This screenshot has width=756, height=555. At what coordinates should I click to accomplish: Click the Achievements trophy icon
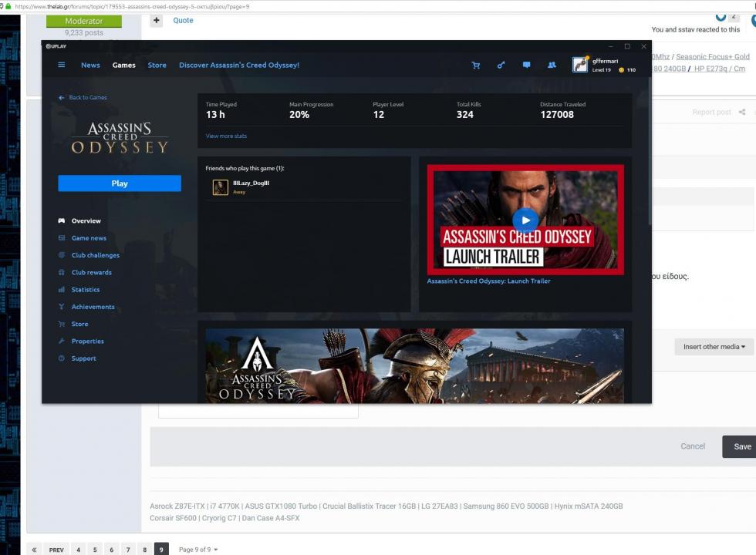[x=61, y=307]
